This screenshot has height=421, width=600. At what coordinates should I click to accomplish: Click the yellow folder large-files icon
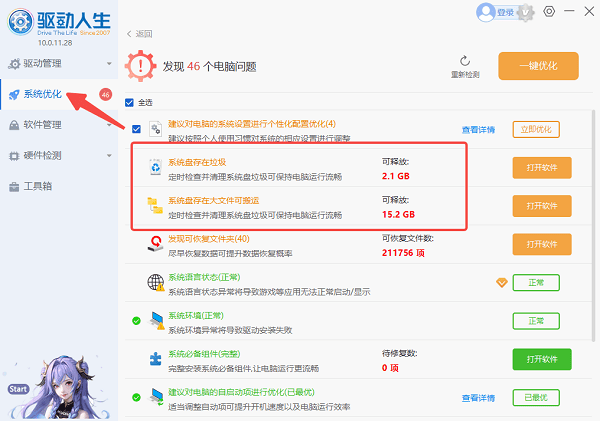tap(155, 206)
